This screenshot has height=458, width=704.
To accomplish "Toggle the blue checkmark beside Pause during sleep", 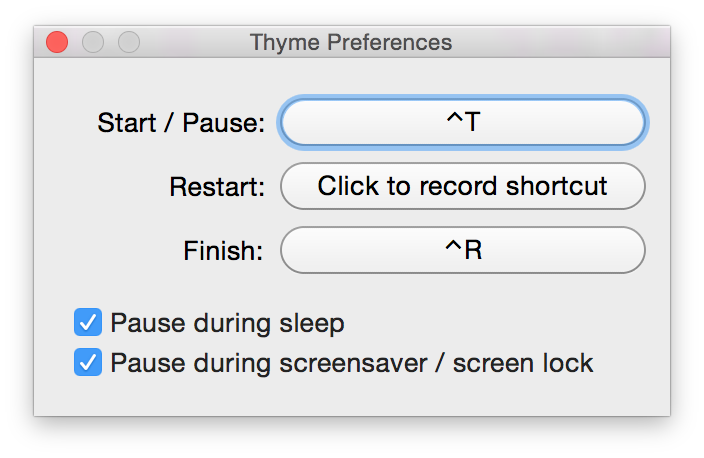I will coord(88,323).
